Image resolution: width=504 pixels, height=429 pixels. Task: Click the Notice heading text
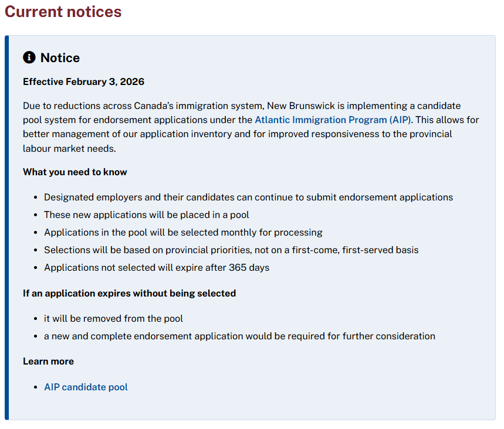(x=60, y=57)
